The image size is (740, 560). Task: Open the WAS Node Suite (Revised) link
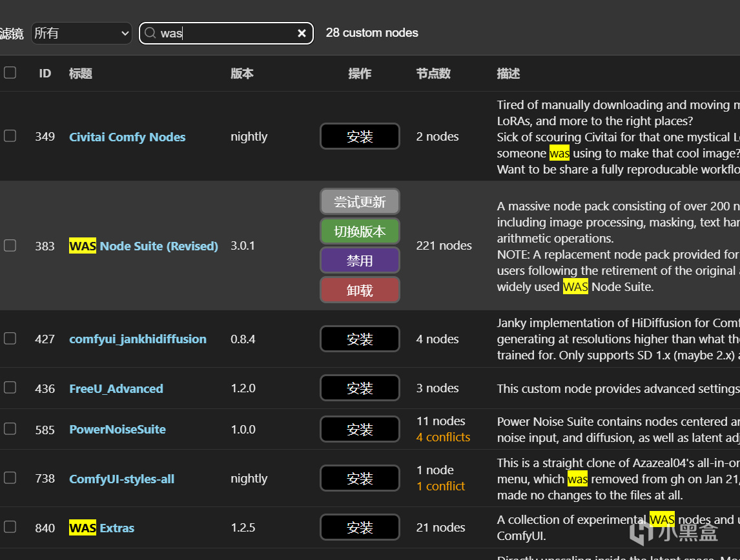(143, 246)
